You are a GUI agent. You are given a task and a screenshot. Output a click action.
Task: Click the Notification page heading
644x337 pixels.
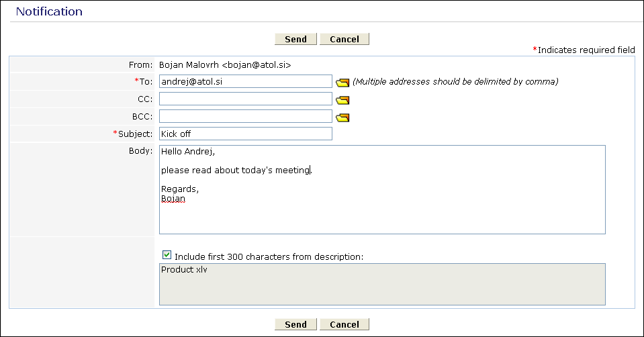click(x=49, y=11)
